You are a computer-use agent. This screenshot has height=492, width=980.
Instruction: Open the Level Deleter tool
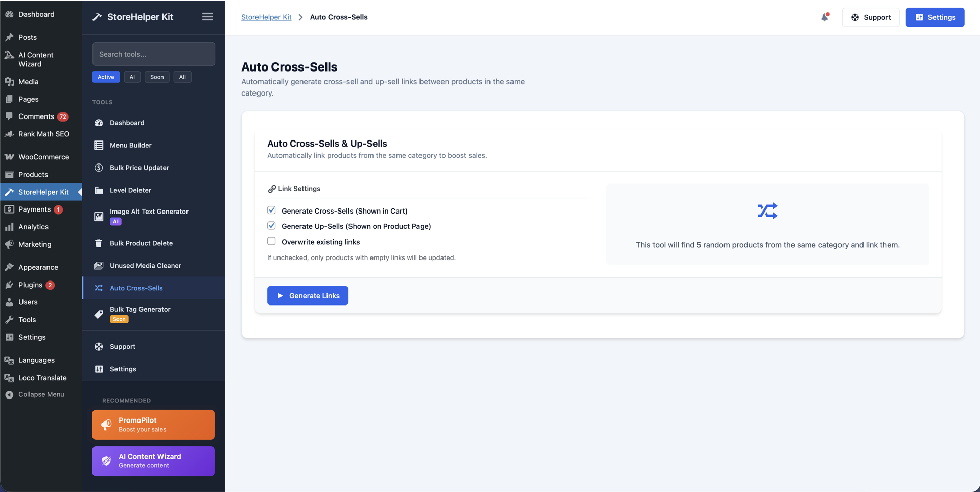pos(130,190)
